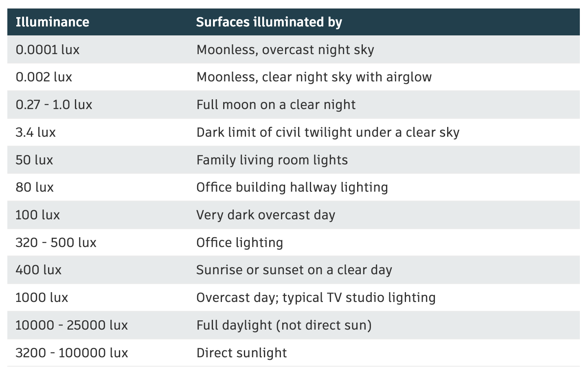Click 'Sunrise or sunset on a clear day'

click(x=294, y=270)
